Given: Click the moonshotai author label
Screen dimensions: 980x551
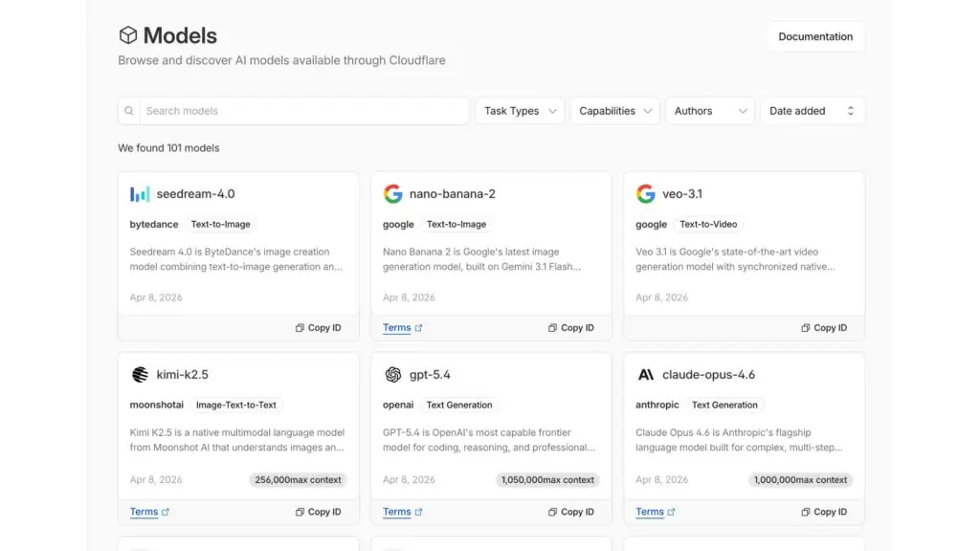Looking at the screenshot, I should point(157,405).
